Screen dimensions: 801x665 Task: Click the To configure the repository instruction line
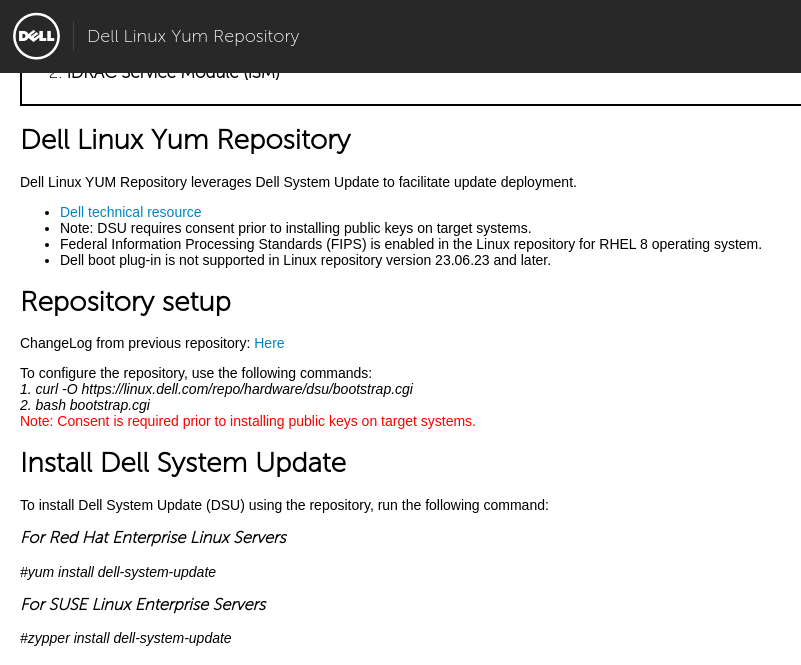click(196, 373)
